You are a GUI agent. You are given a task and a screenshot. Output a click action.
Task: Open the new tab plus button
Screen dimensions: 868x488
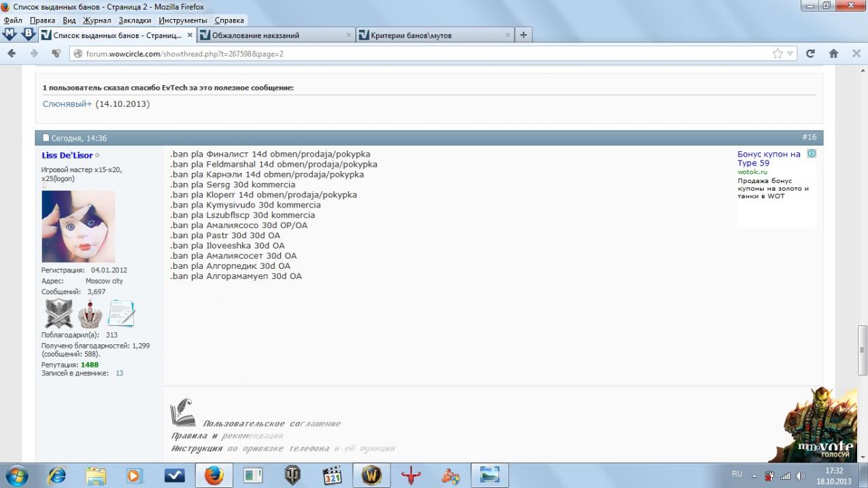pos(523,35)
